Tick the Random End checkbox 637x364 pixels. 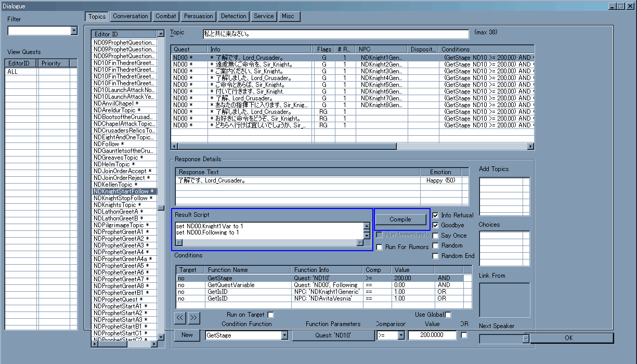(436, 256)
